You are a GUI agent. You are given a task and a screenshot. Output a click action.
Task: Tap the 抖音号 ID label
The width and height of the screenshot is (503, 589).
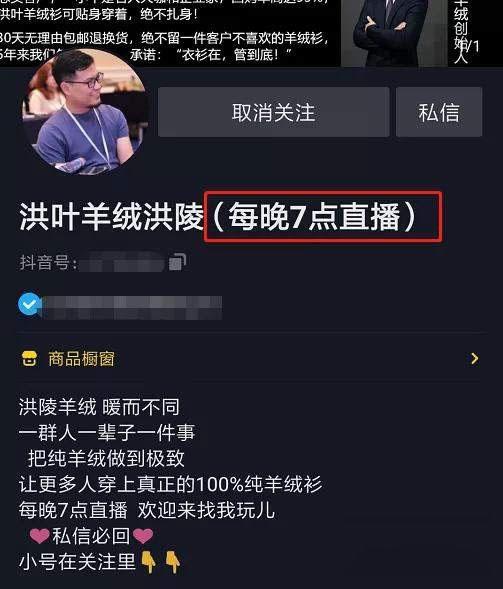(x=48, y=262)
